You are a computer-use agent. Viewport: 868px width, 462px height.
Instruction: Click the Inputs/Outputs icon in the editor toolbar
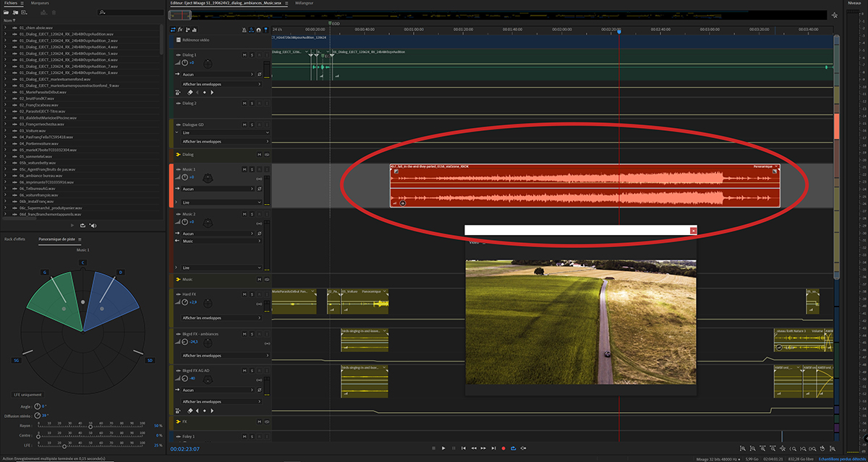pyautogui.click(x=172, y=30)
